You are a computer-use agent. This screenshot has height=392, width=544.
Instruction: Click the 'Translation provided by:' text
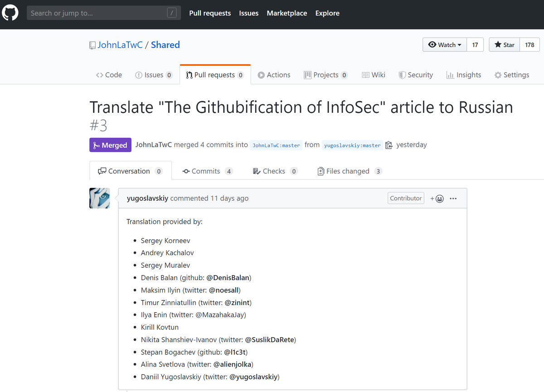(165, 222)
